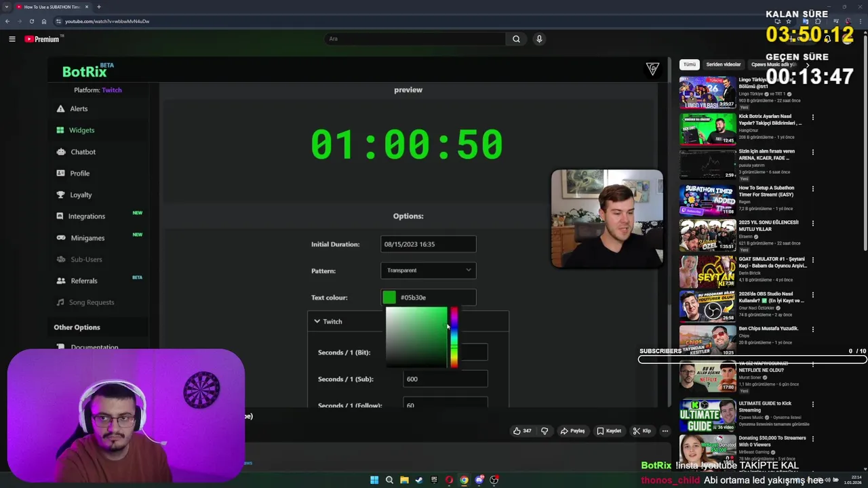Open Widgets in the BotRix sidebar
868x488 pixels.
[x=81, y=130]
